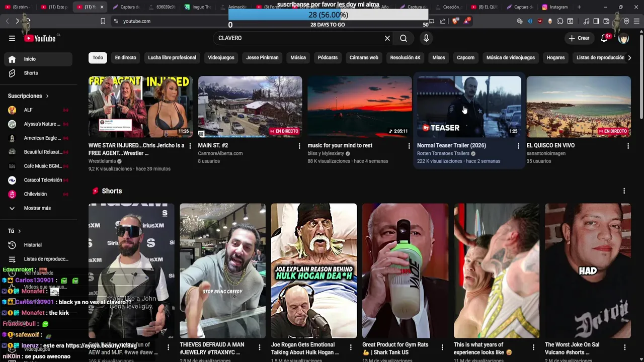Toggle the browser sidebar panel icon

point(596,21)
